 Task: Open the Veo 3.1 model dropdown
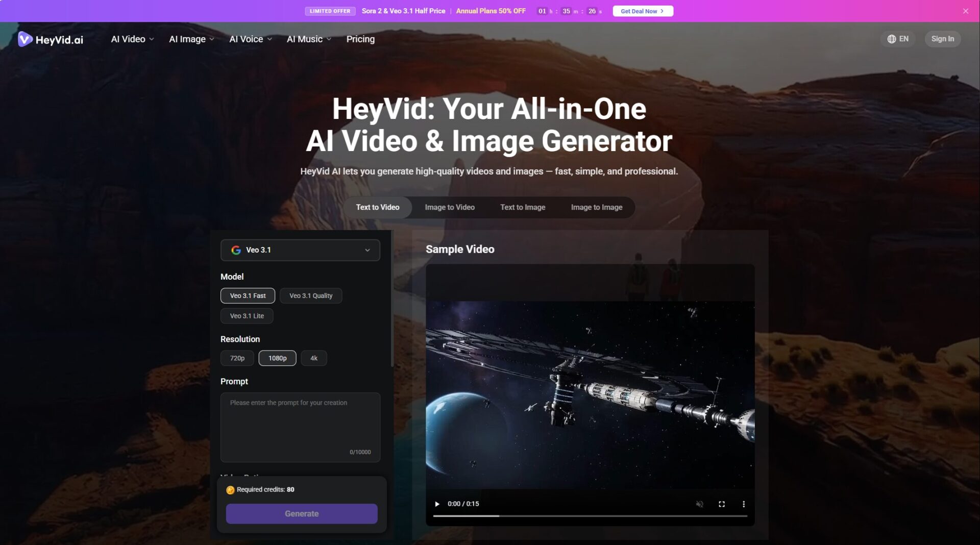[300, 250]
